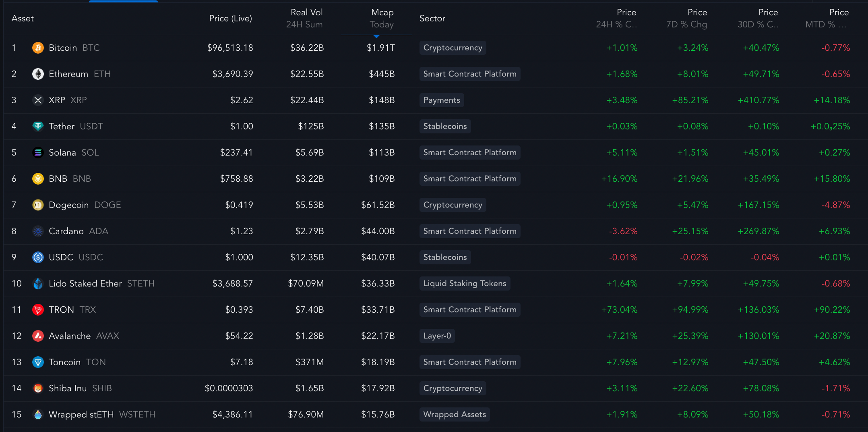Viewport: 868px width, 432px height.
Task: Click the Cardano logo icon
Action: click(38, 231)
